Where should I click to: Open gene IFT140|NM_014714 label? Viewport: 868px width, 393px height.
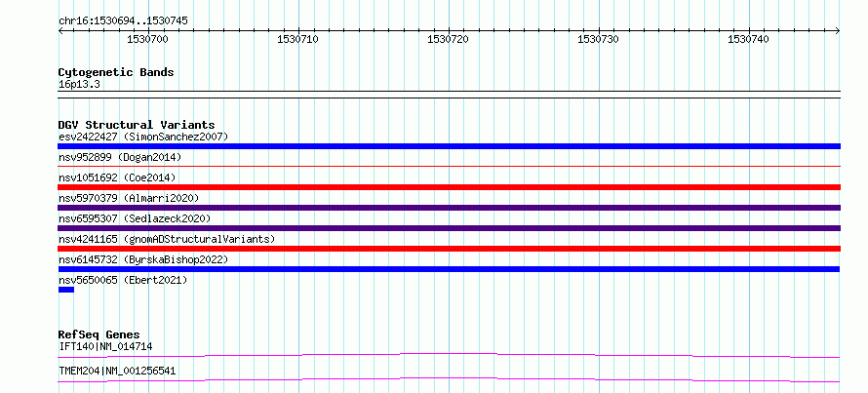tap(105, 346)
